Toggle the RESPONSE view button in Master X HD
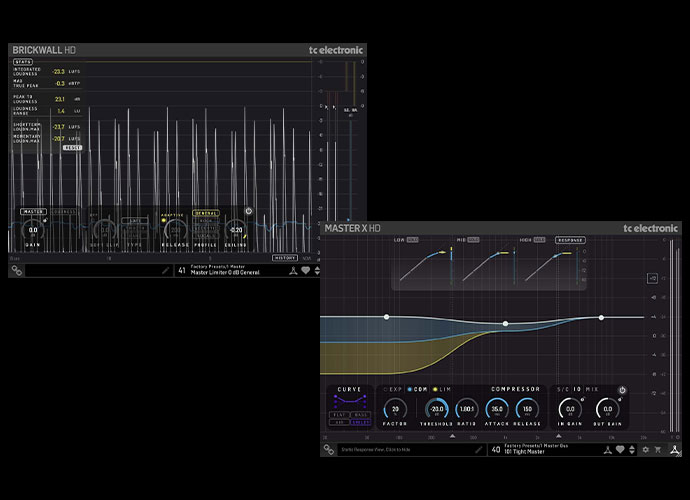The height and width of the screenshot is (500, 690). coord(570,240)
